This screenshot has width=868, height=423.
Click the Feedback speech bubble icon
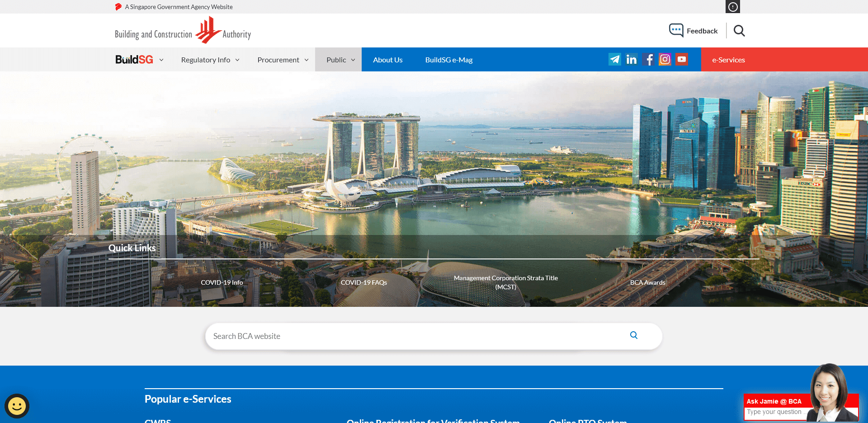coord(676,30)
